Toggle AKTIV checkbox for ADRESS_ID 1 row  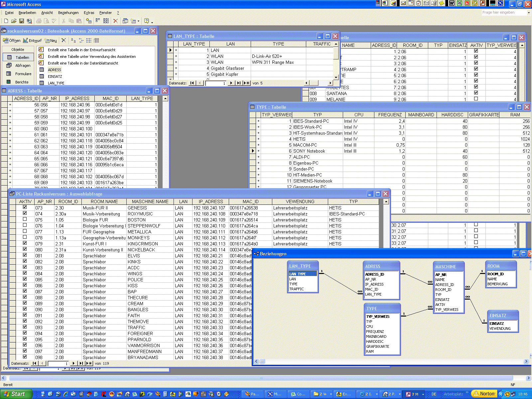tap(476, 51)
